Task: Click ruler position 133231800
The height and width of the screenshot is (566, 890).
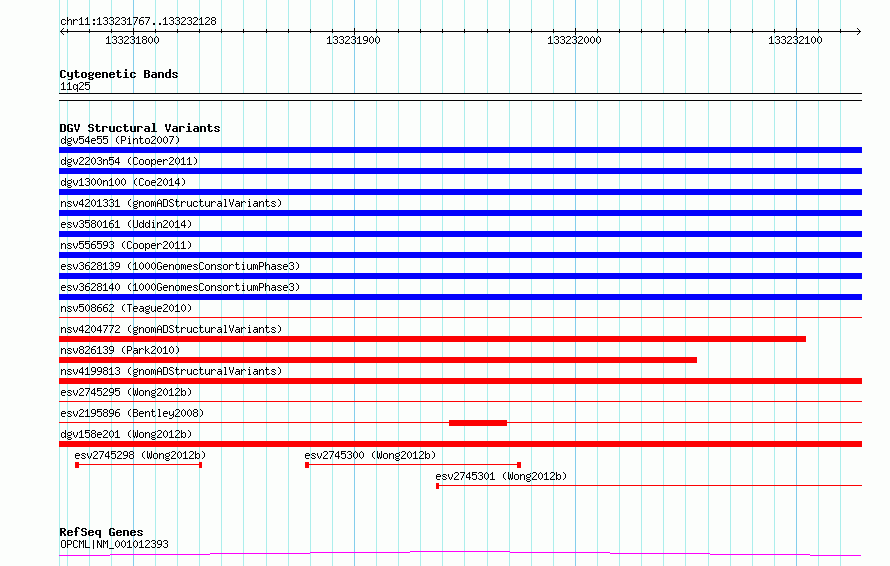Action: coord(132,40)
